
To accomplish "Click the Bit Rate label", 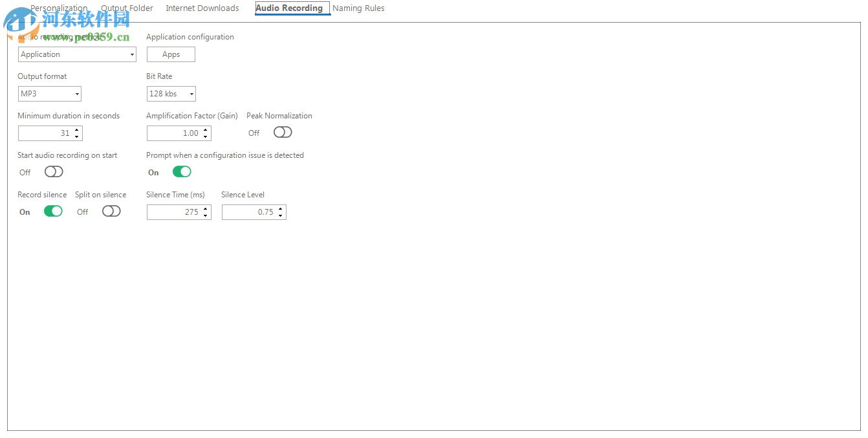I will click(159, 76).
